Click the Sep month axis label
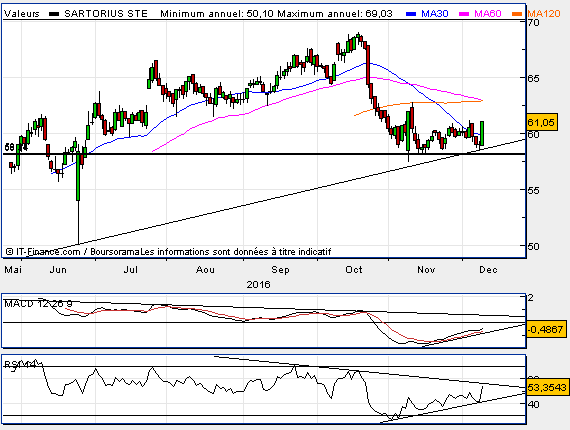 pyautogui.click(x=280, y=270)
